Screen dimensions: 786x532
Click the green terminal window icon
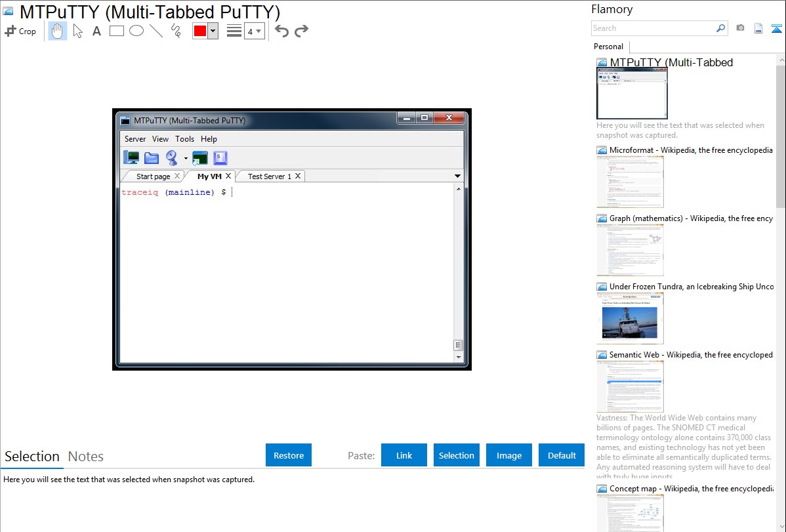point(200,158)
